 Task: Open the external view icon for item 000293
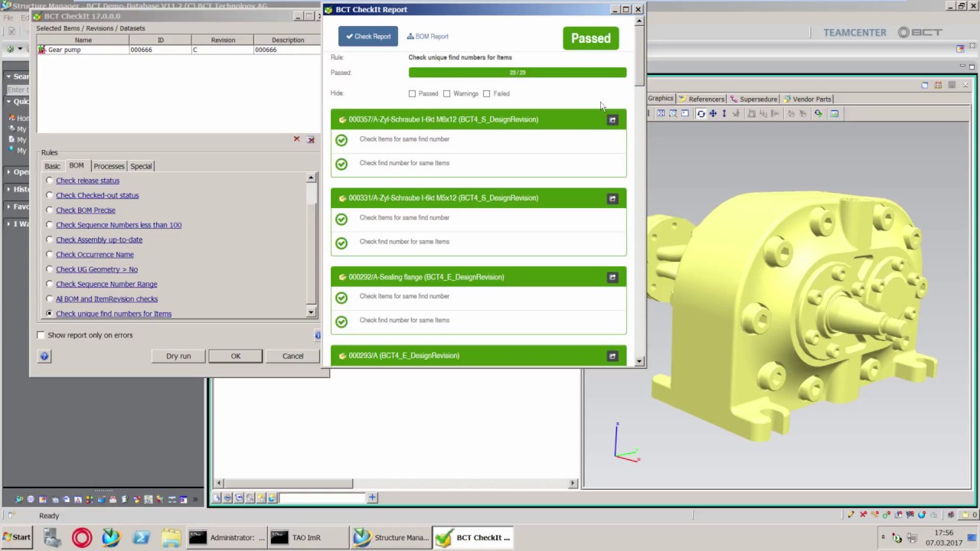612,356
